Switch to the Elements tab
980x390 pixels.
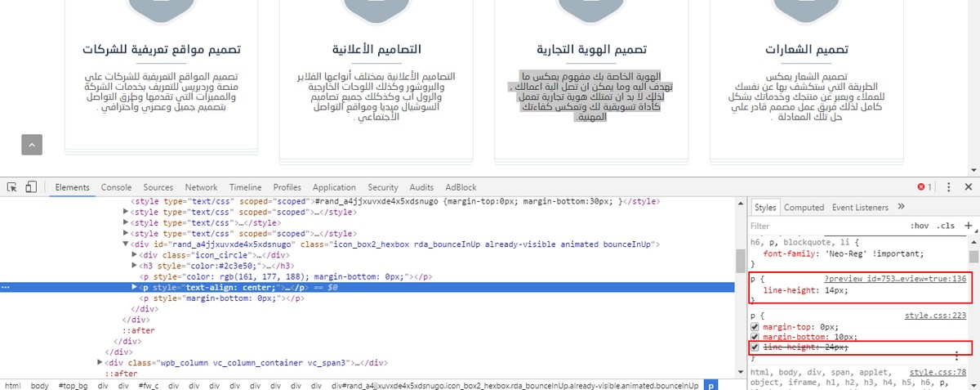tap(72, 187)
